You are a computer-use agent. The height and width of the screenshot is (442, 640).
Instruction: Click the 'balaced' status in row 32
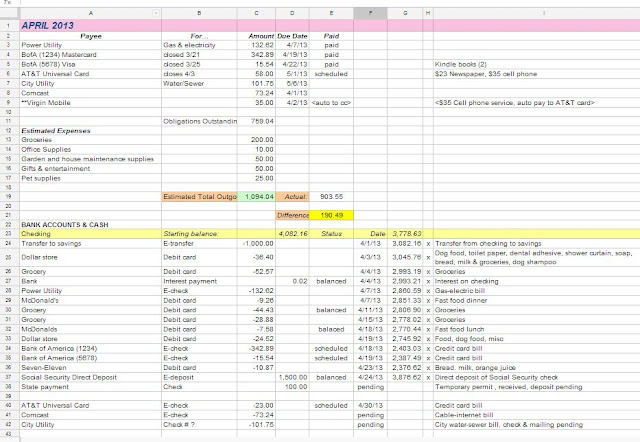331,329
